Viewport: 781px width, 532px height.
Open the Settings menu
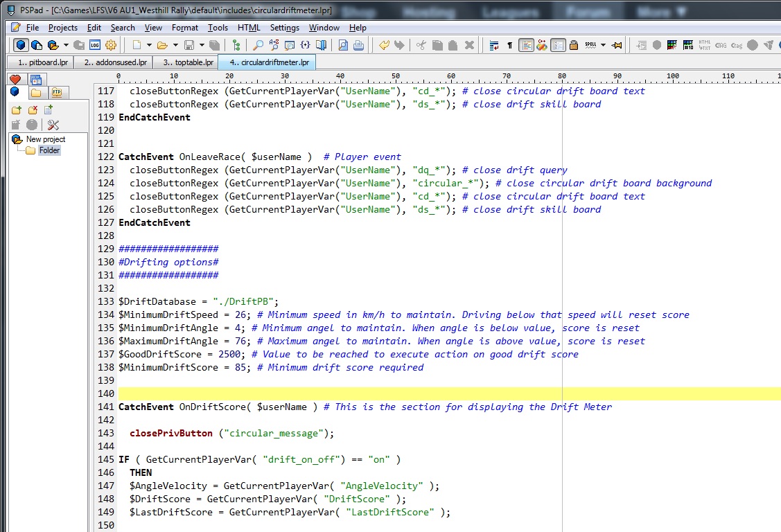(284, 28)
